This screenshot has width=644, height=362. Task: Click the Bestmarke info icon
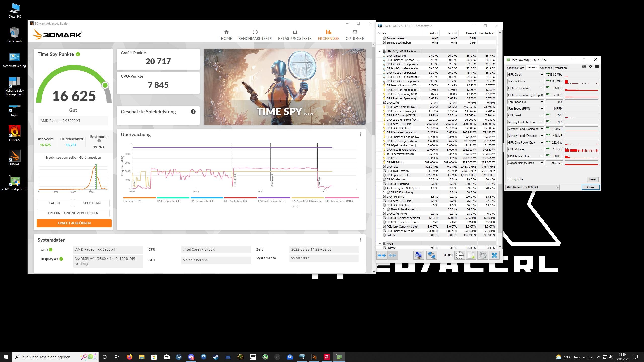[x=99, y=141]
